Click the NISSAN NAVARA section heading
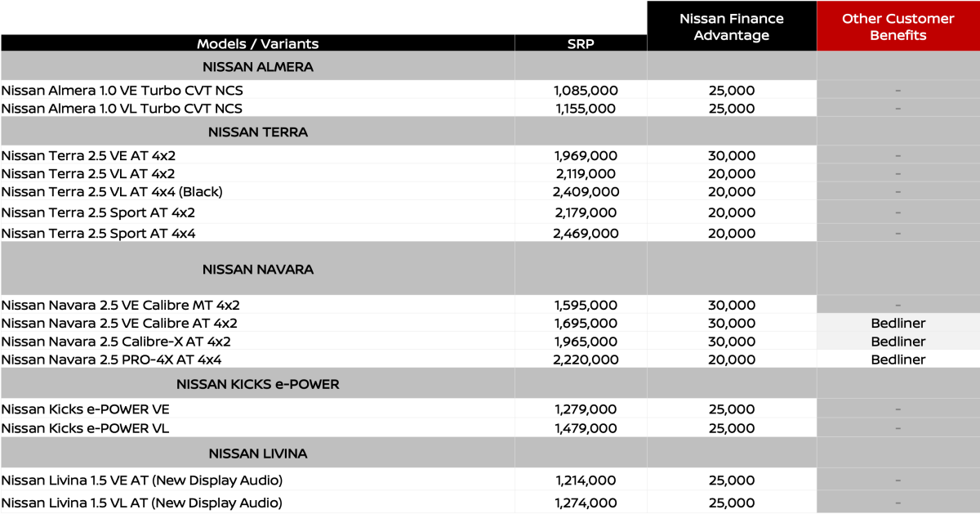This screenshot has height=514, width=980. [257, 269]
